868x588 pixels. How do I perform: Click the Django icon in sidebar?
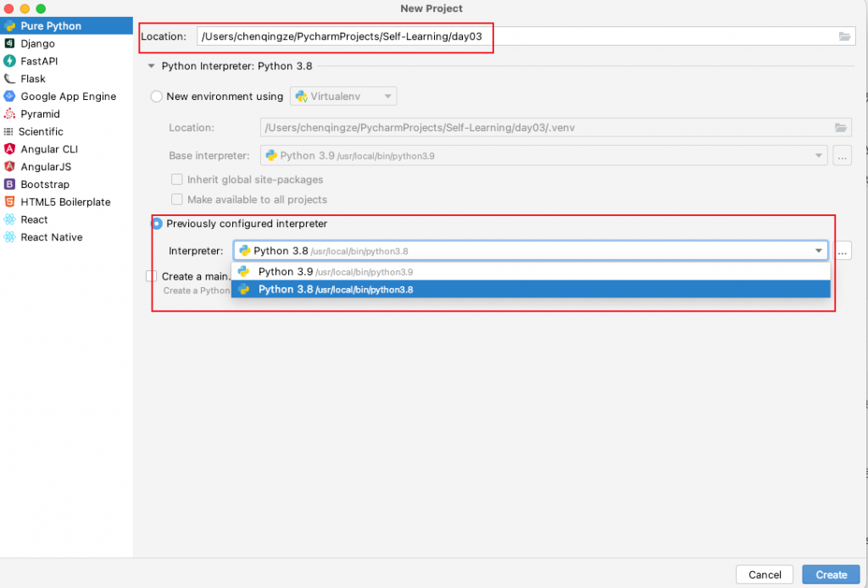click(x=9, y=43)
